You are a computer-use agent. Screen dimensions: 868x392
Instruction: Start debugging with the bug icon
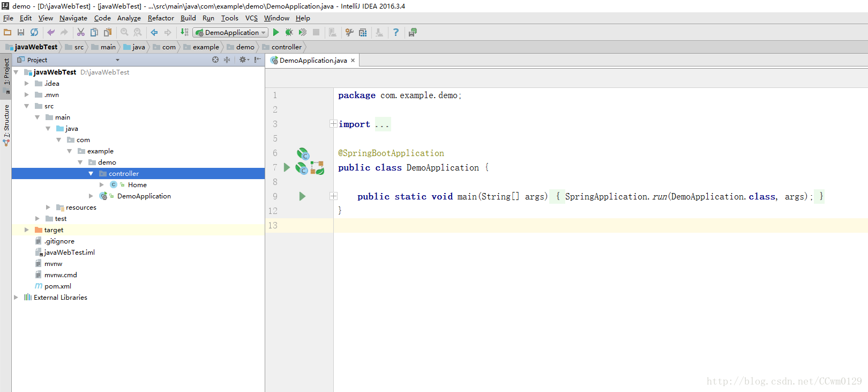(x=289, y=32)
